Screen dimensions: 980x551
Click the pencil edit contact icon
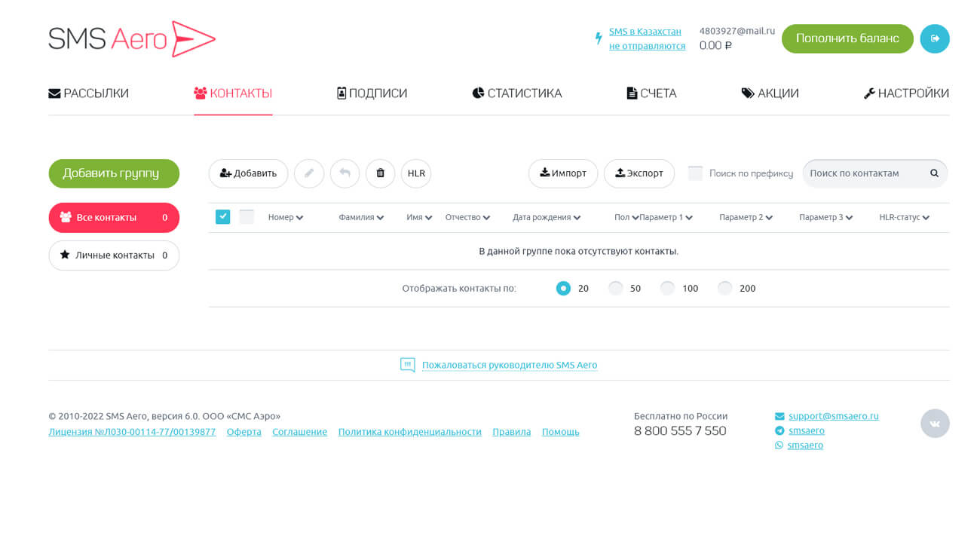click(309, 173)
